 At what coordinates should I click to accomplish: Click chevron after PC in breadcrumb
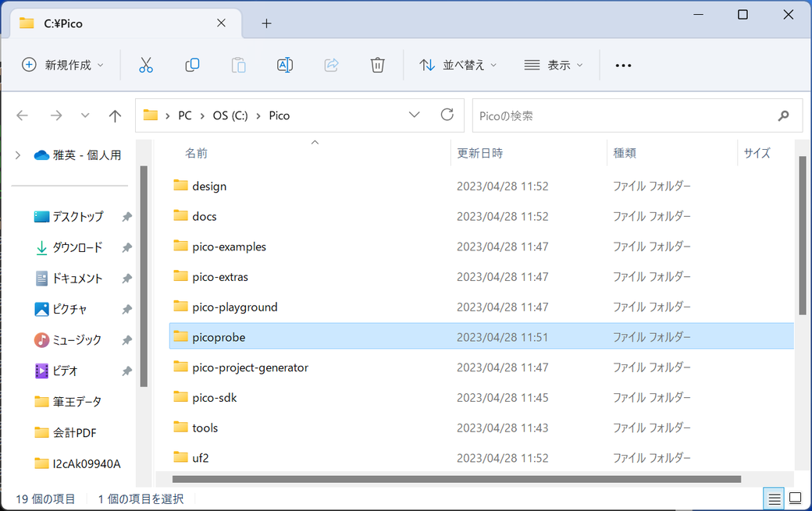[x=202, y=116]
